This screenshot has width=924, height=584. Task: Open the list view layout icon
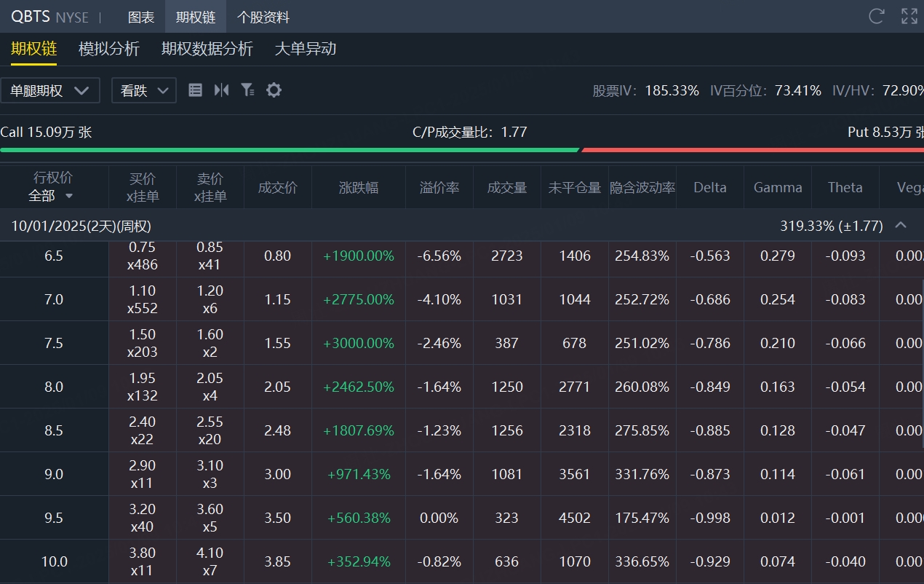(195, 90)
